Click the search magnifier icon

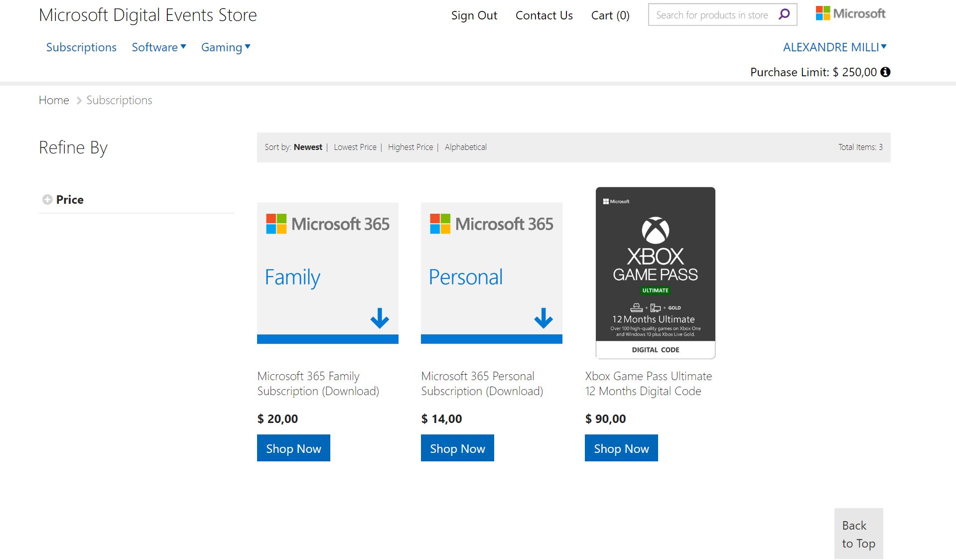784,14
